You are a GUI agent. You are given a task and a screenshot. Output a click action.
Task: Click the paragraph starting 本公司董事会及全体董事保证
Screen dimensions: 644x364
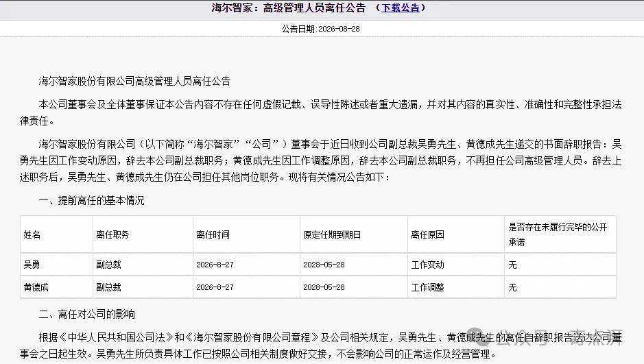321,113
